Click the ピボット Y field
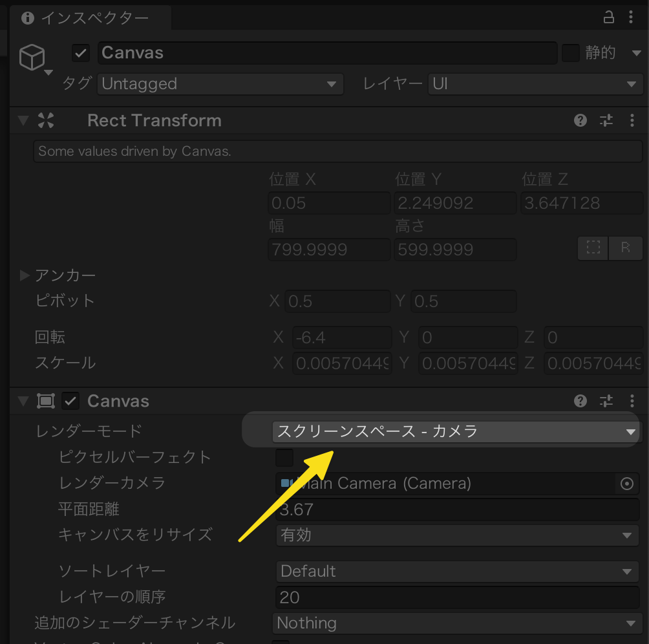Viewport: 649px width, 644px height. [463, 301]
